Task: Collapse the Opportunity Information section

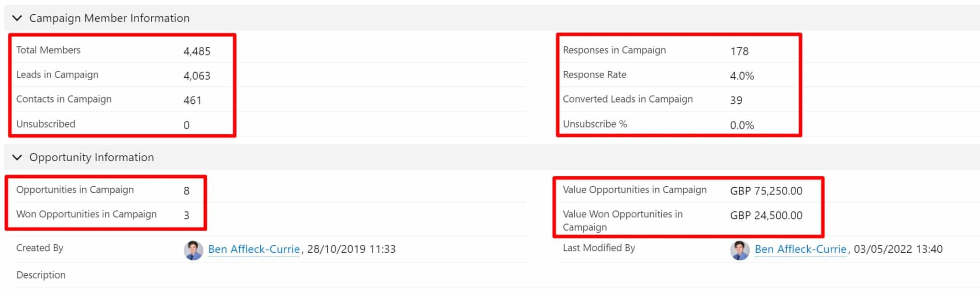Action: 17,157
